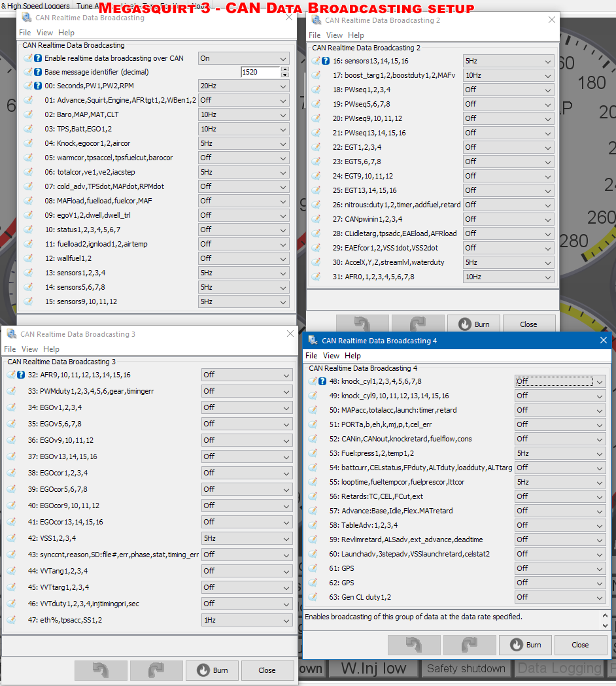Screen dimensions: 616x686
Task: Click Close button in Broadcasting 3 window
Action: (267, 670)
